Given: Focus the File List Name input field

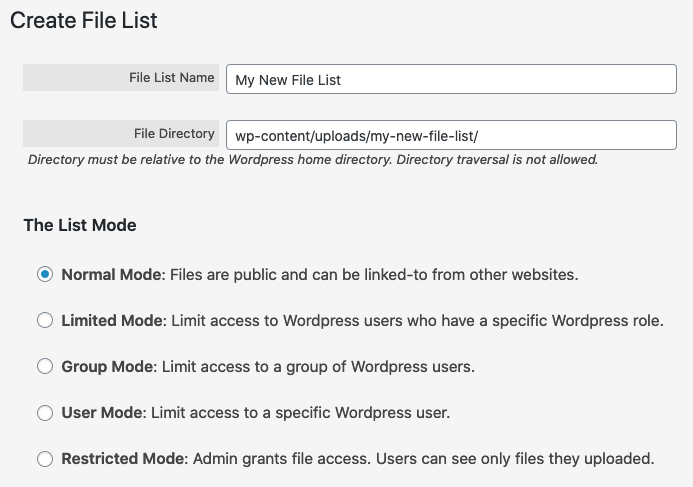Looking at the screenshot, I should (451, 79).
